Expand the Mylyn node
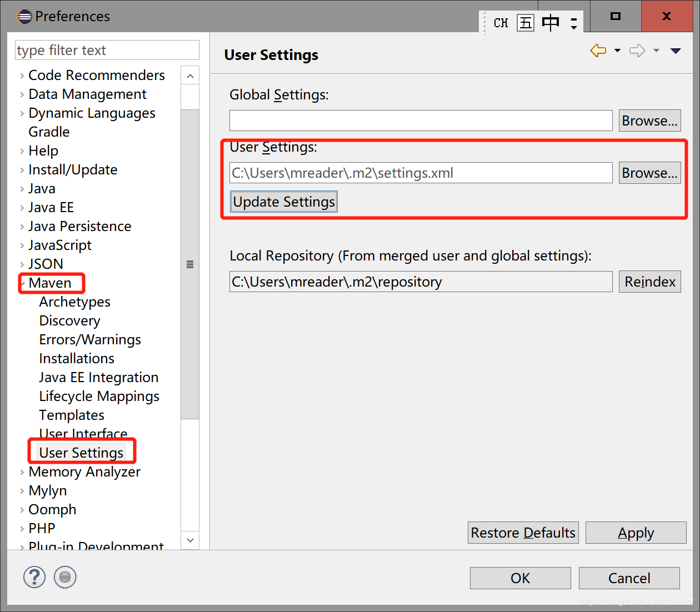Image resolution: width=700 pixels, height=612 pixels. pos(22,491)
